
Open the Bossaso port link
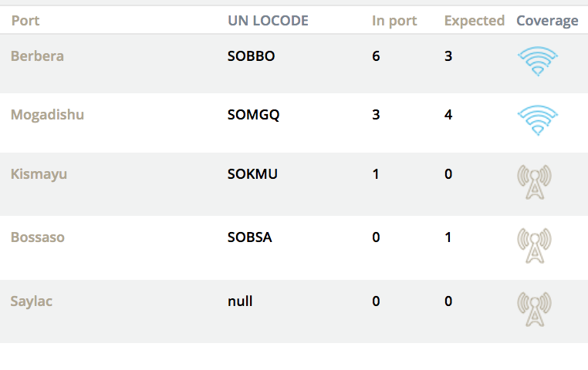point(38,237)
